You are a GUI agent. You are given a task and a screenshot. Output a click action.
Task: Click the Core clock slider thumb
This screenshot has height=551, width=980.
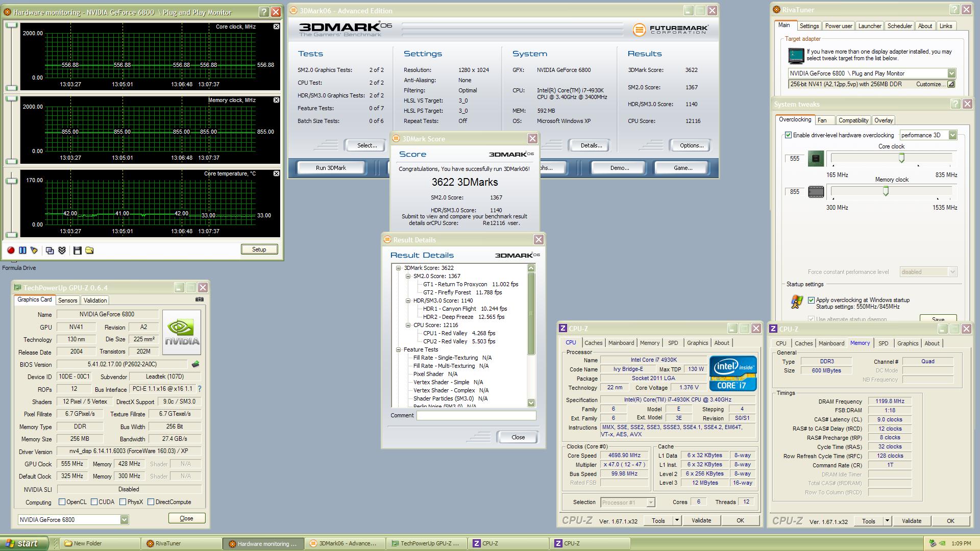point(901,158)
